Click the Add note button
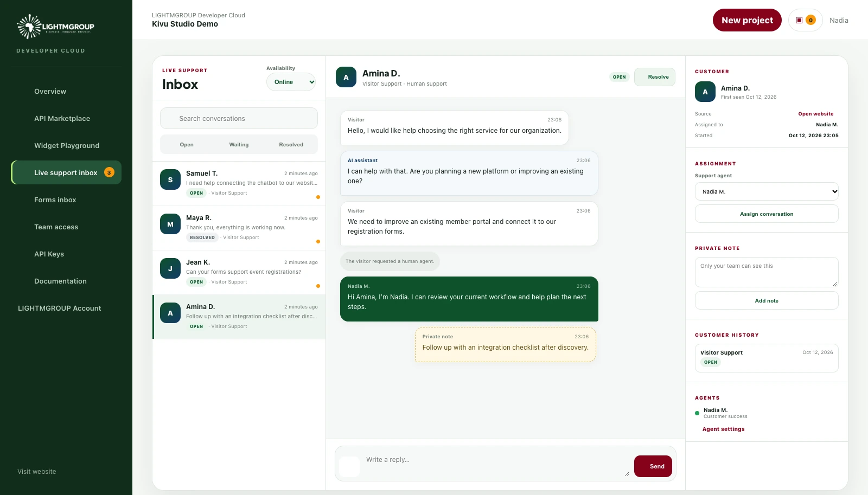Screen dimensions: 868x495 767,300
